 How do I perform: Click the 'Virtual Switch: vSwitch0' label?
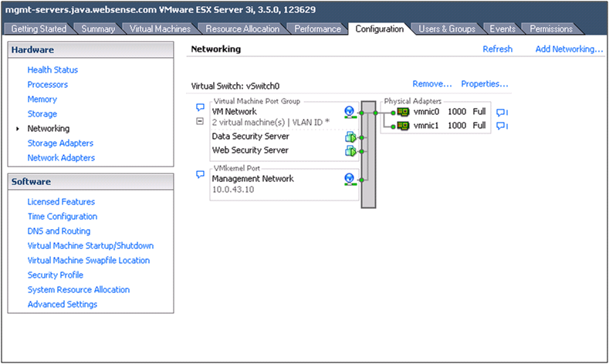click(235, 86)
